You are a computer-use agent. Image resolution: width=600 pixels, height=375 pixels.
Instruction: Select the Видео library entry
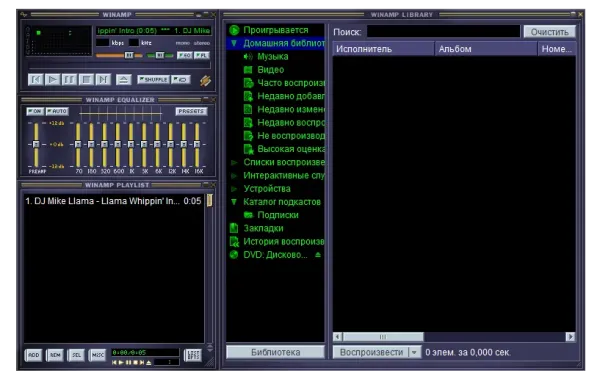tap(271, 70)
